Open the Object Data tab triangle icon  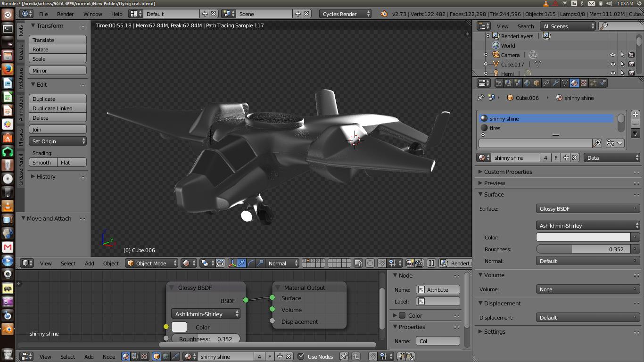point(565,83)
